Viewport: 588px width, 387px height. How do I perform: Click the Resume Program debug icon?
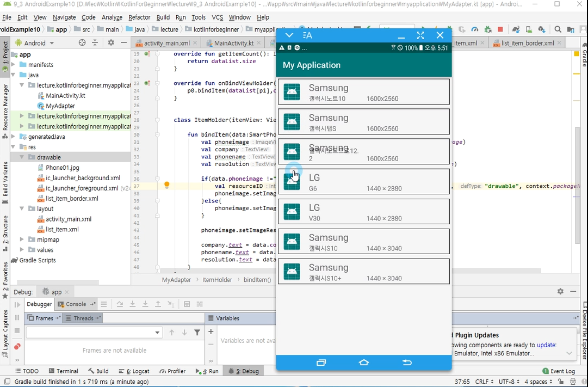click(17, 305)
